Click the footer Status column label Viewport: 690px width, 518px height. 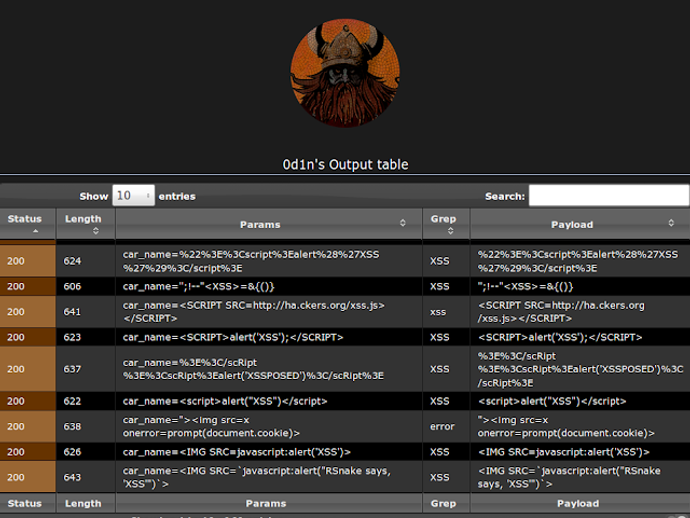tap(25, 503)
